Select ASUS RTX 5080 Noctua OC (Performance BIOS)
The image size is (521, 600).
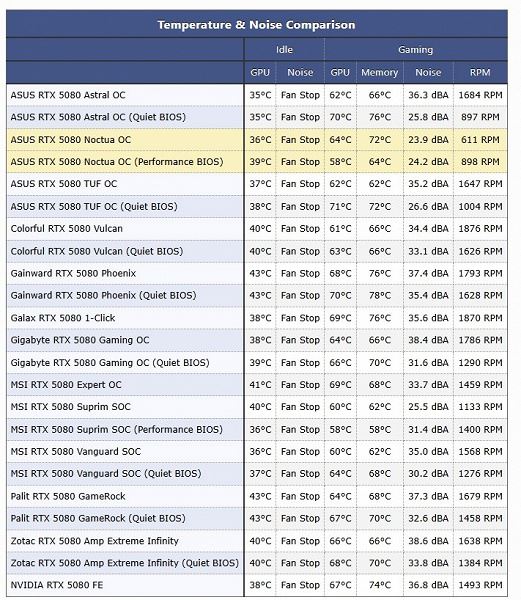point(117,162)
